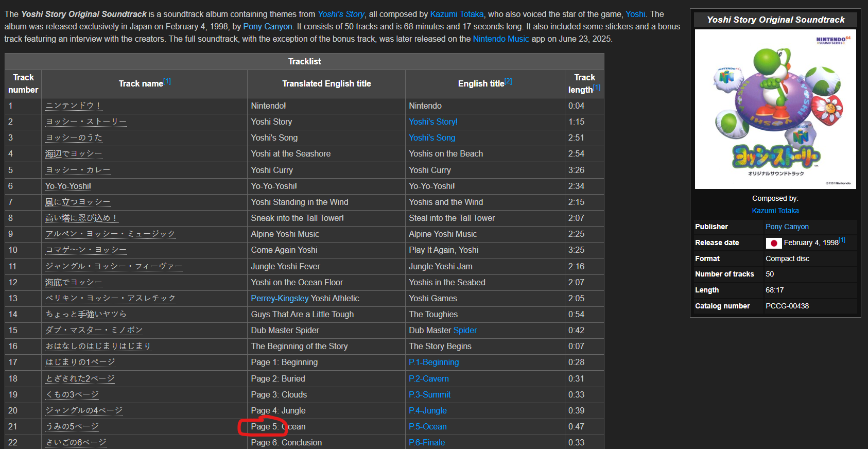
Task: Open the Yoshi's Story! English title link
Action: pyautogui.click(x=433, y=122)
